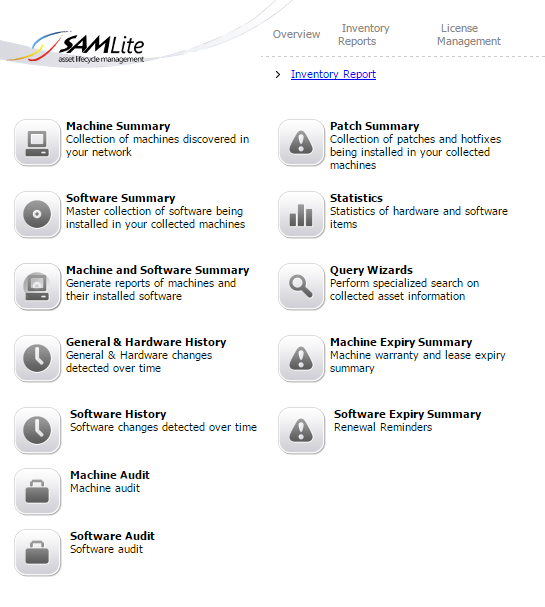
Task: Go to the License Management tab
Action: pyautogui.click(x=469, y=35)
